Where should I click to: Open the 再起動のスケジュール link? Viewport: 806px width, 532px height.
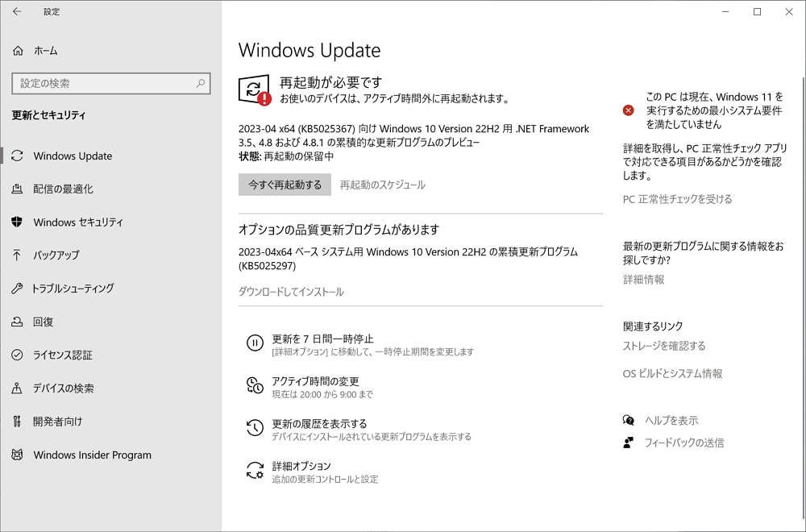click(x=382, y=185)
